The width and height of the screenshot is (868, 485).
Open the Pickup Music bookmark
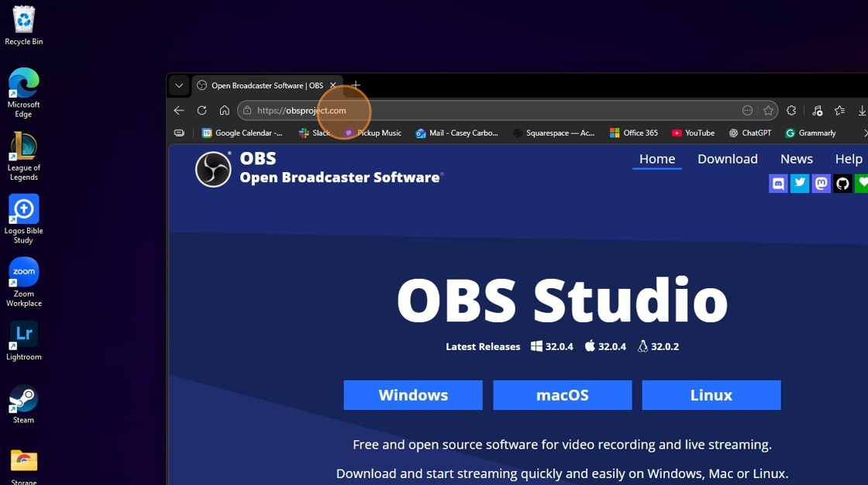pyautogui.click(x=373, y=133)
